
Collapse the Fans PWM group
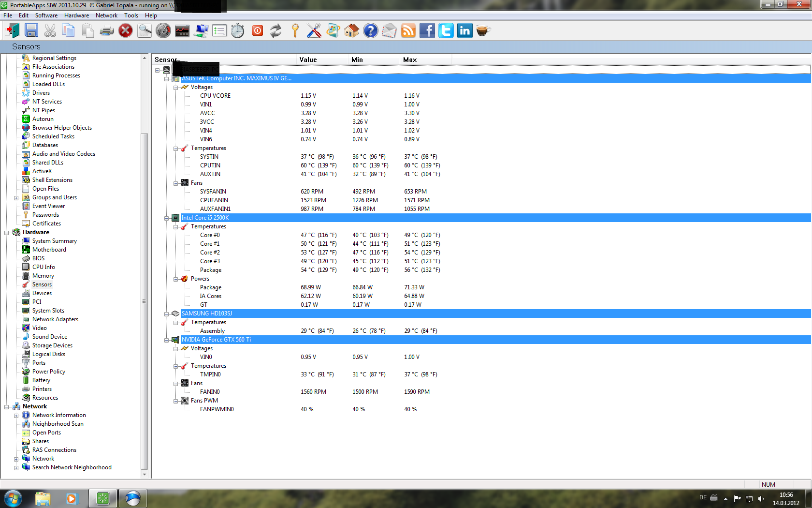click(x=176, y=401)
